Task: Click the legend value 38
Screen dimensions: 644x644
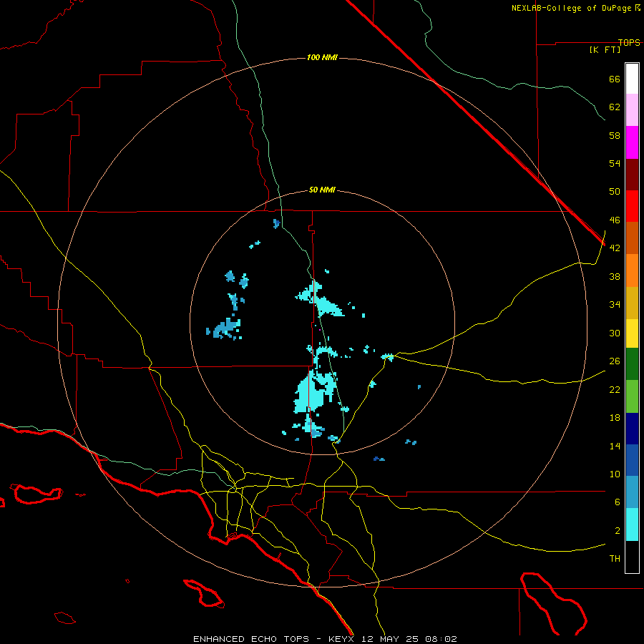Action: click(615, 276)
